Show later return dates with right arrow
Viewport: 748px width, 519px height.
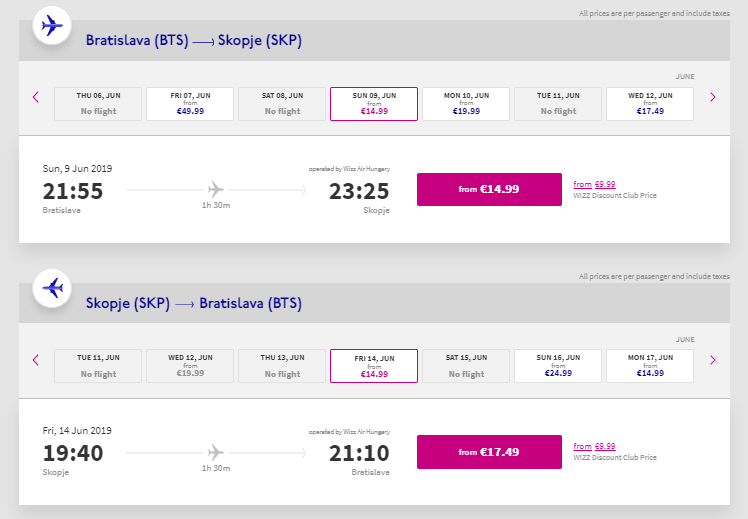click(x=713, y=360)
